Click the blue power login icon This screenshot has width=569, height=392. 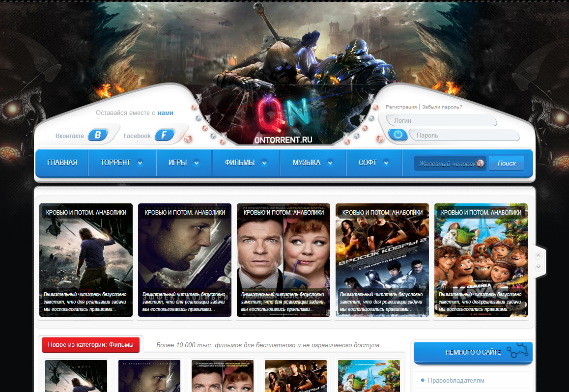[x=398, y=134]
